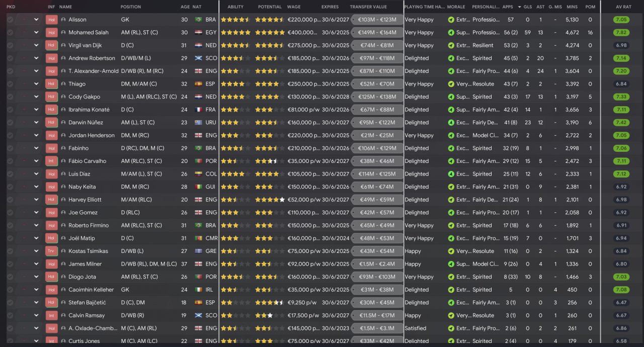Click Alisson's 'Hol' info status icon
The image size is (644, 347).
51,20
